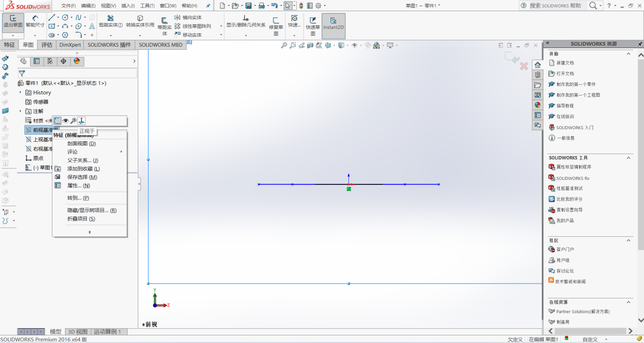
Task: Select the Spline sketch tool
Action: point(78,17)
